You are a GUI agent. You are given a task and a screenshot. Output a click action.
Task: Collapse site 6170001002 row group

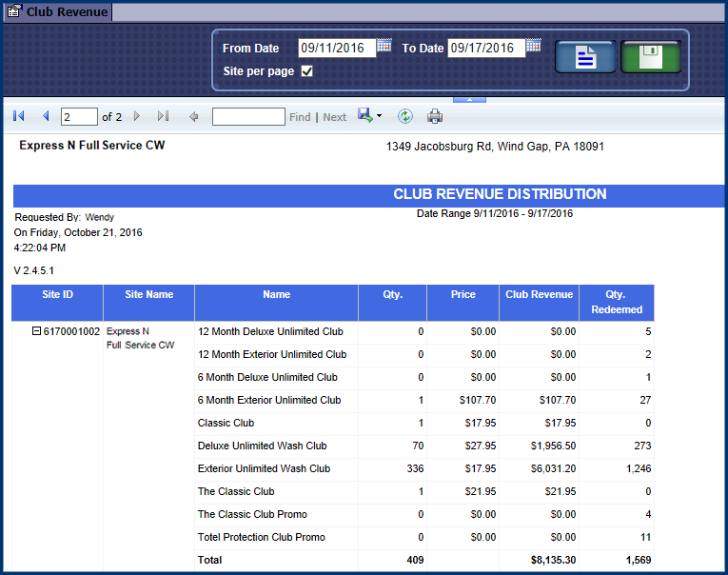(37, 332)
